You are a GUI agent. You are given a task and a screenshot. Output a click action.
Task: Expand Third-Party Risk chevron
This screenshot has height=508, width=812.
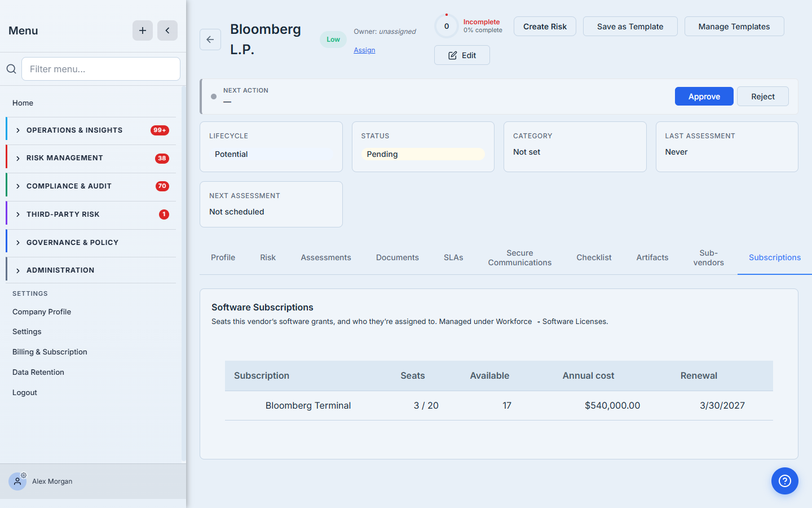pyautogui.click(x=18, y=214)
